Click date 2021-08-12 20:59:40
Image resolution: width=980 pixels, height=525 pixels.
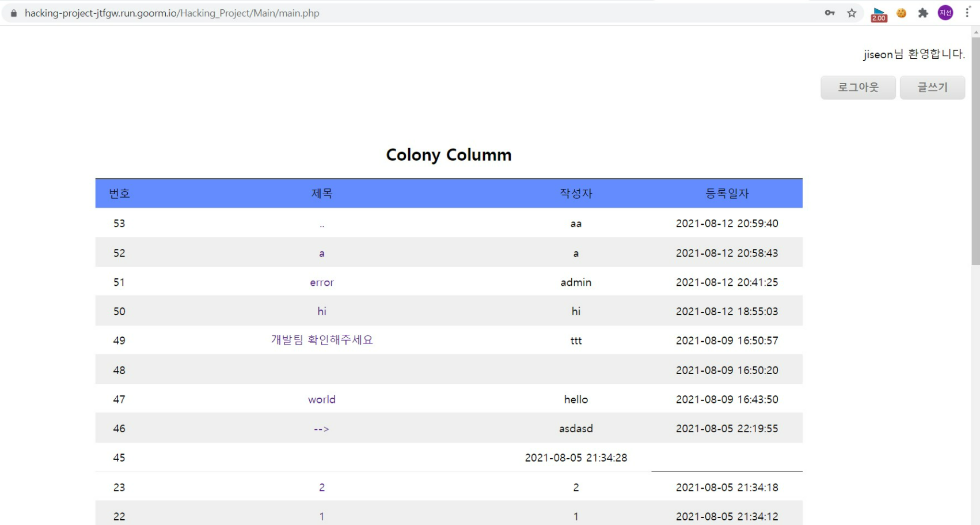pos(727,224)
